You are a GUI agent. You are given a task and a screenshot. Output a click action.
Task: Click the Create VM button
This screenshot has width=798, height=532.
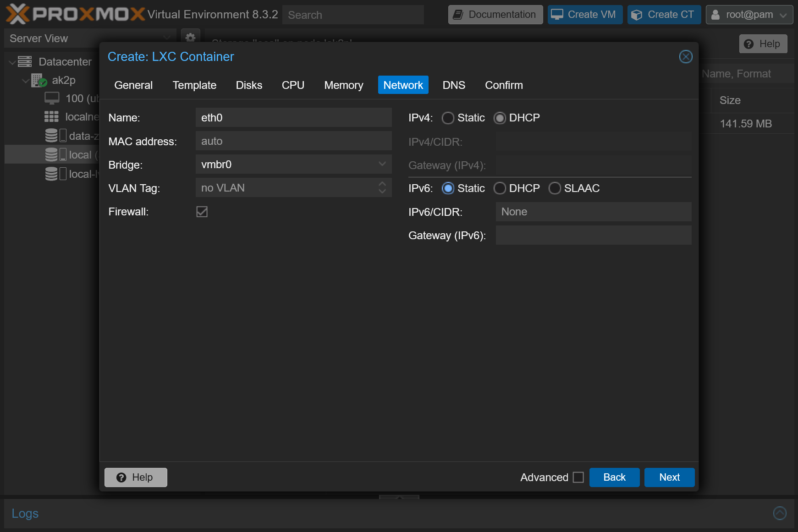[585, 15]
